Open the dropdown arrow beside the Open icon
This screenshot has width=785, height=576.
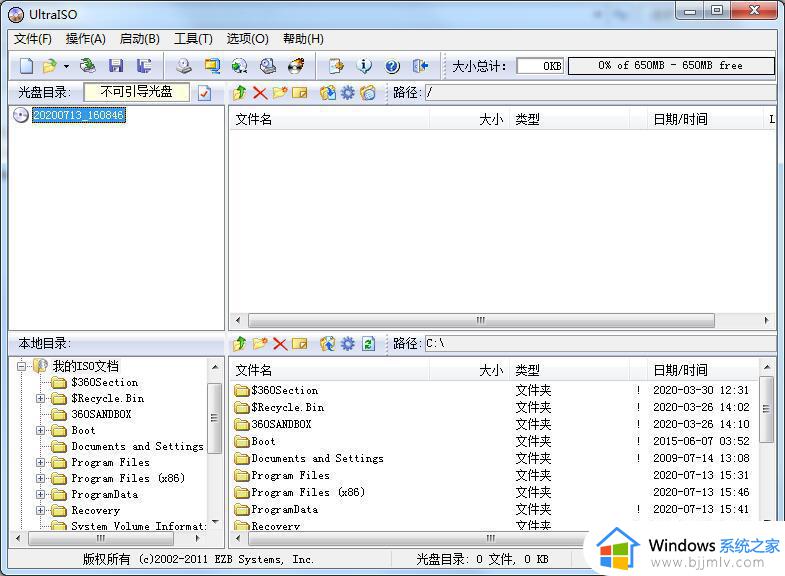click(x=66, y=66)
